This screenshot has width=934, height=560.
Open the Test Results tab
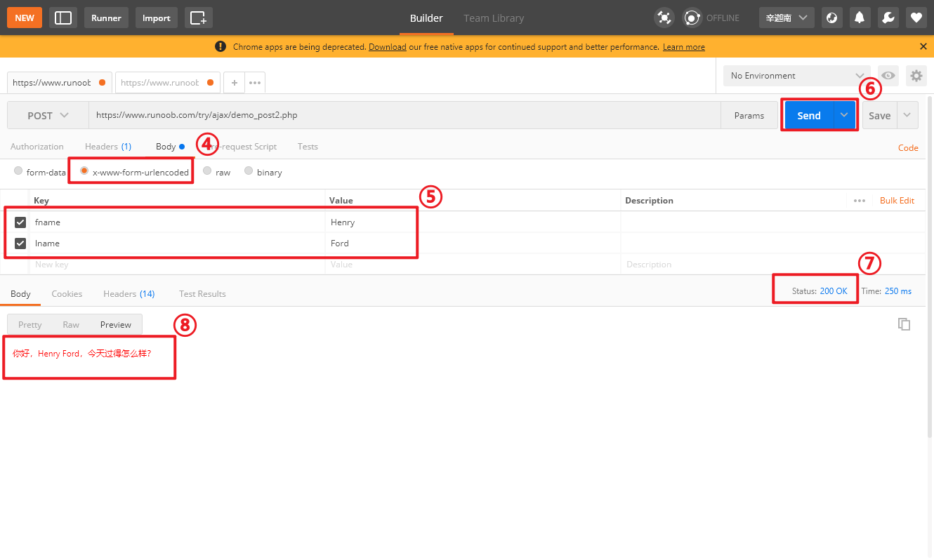pos(202,293)
